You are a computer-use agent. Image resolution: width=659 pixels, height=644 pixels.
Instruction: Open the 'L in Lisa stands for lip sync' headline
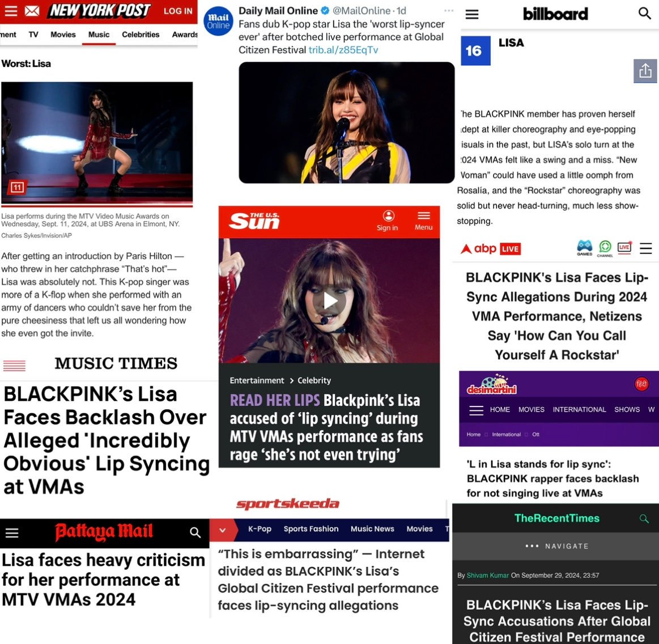(552, 479)
